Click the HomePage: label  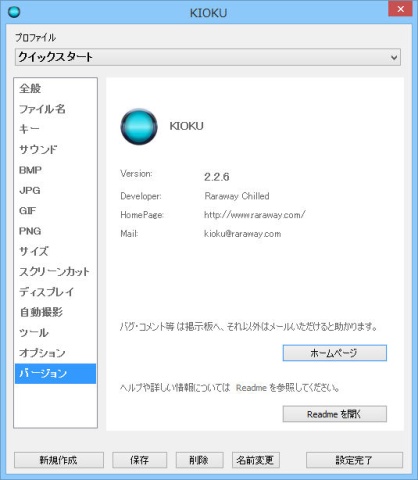coord(142,215)
